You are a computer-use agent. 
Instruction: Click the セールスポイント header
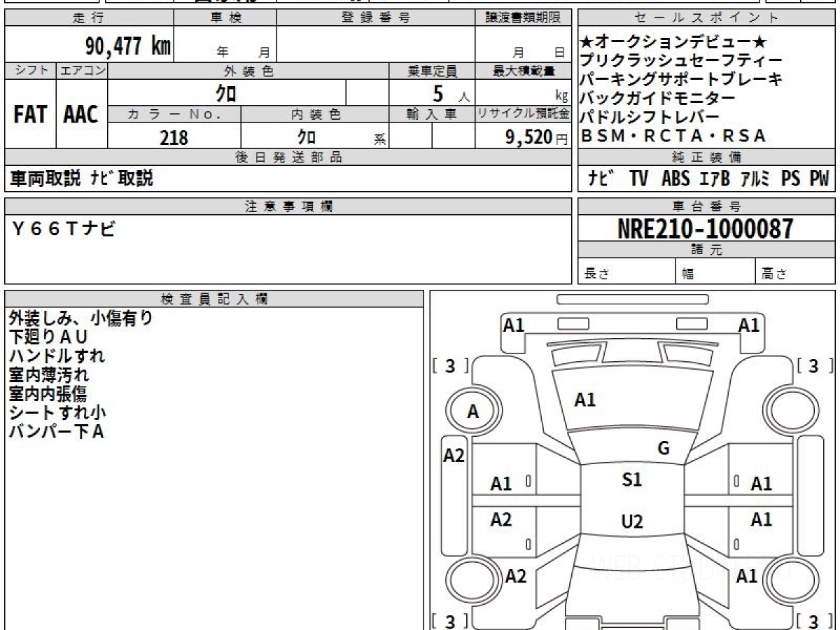[706, 18]
